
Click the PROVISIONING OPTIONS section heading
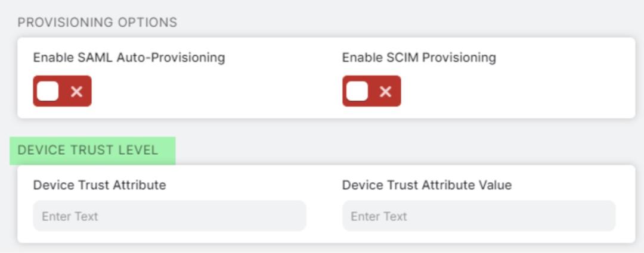(97, 23)
